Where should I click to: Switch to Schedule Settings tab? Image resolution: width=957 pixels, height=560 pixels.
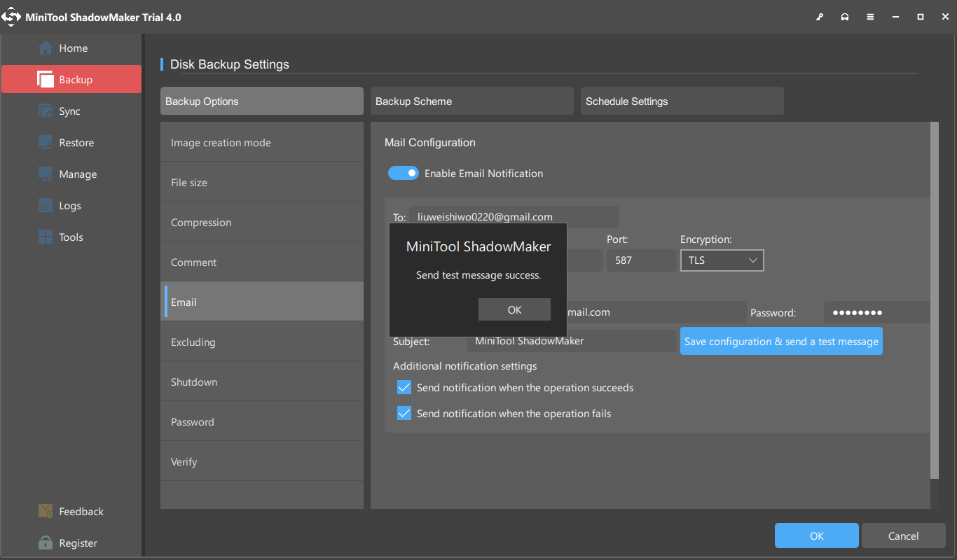tap(682, 101)
